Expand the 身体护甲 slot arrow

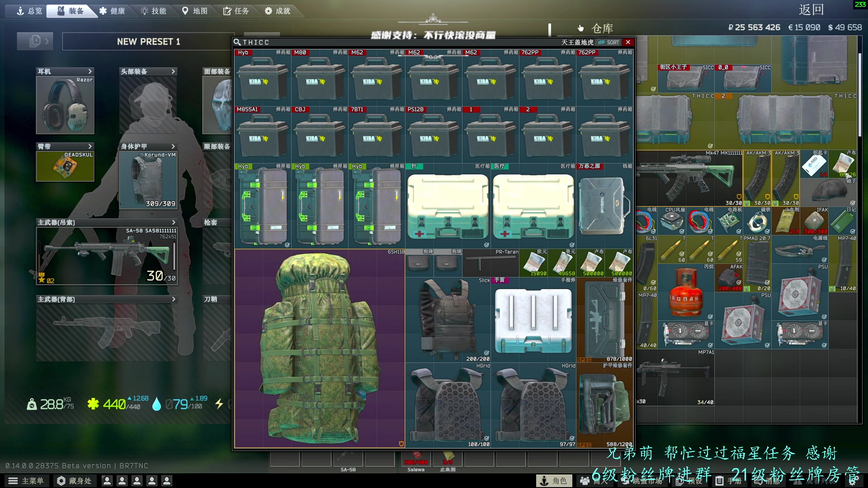pyautogui.click(x=173, y=146)
